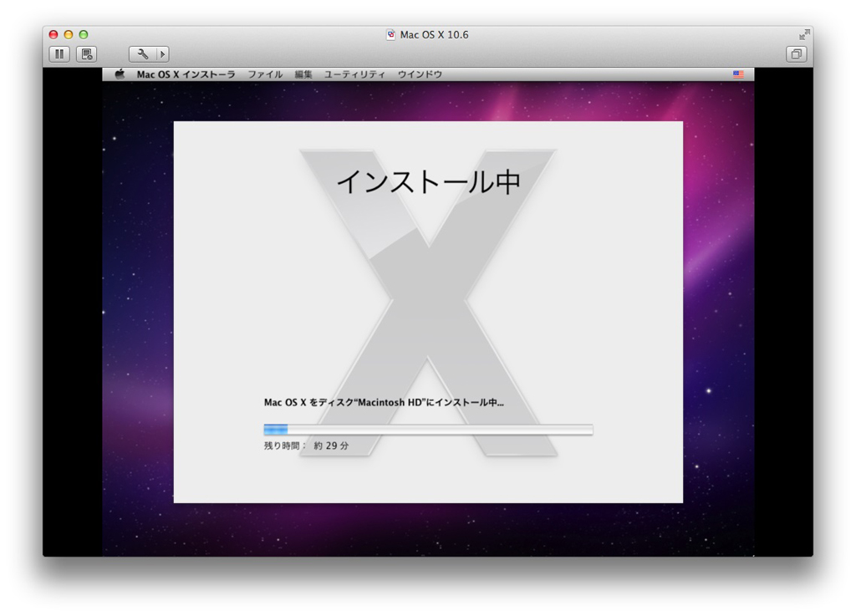Enter full screen via title bar arrows

tap(804, 35)
